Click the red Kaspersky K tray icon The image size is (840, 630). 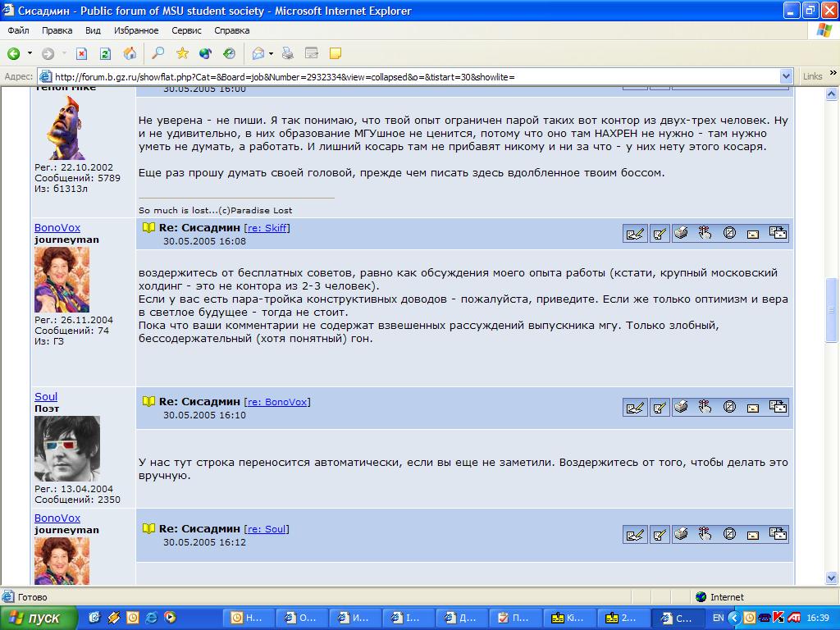778,618
